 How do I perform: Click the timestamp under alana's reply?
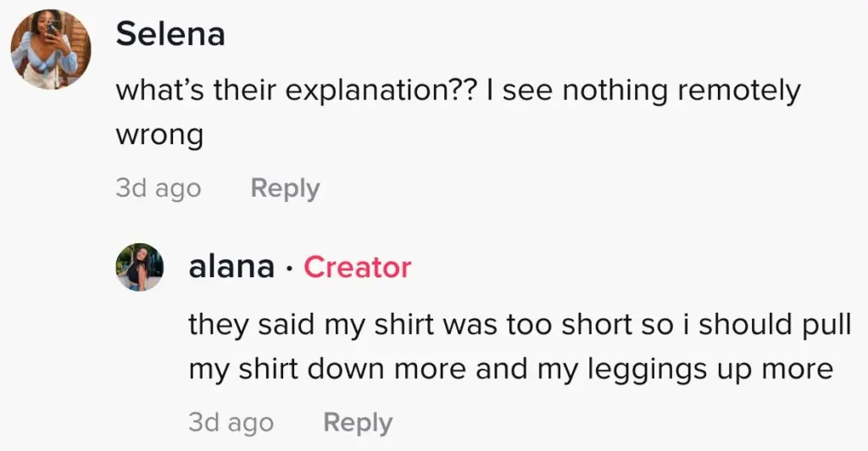coord(231,422)
